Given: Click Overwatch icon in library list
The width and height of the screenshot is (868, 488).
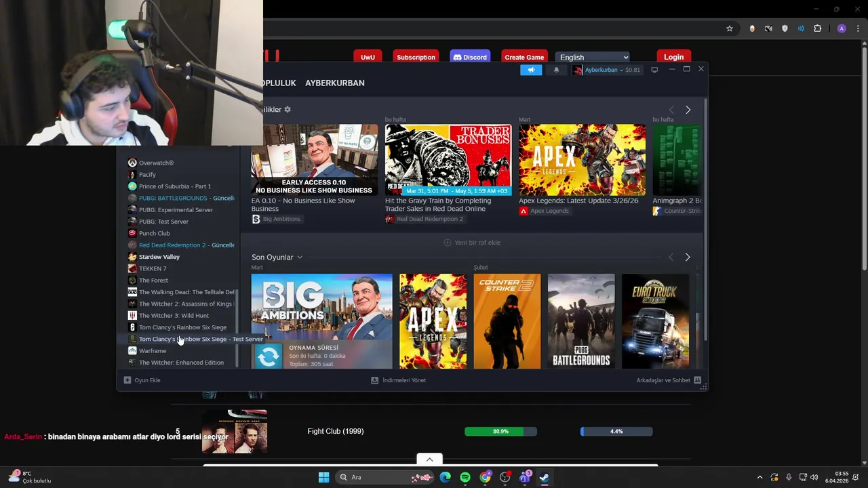Looking at the screenshot, I should (x=132, y=163).
